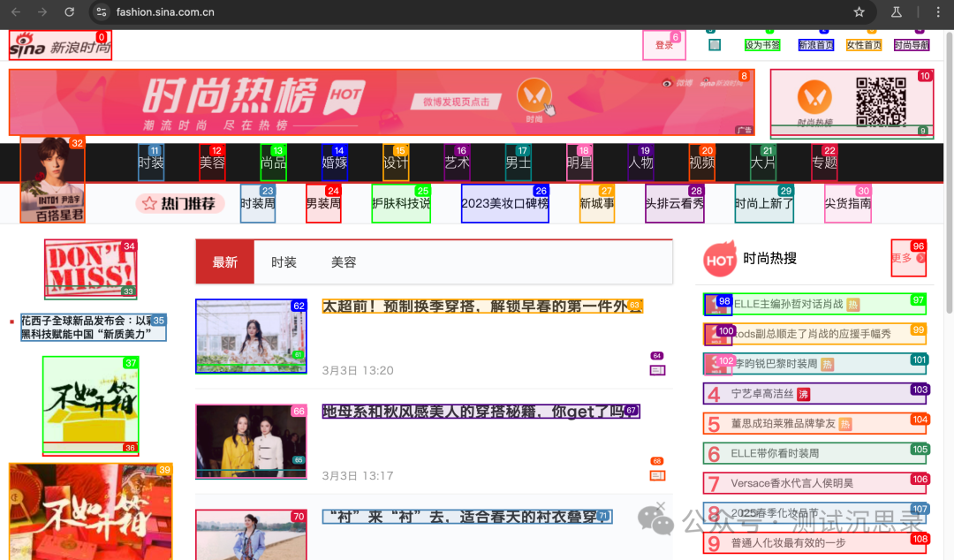Image resolution: width=954 pixels, height=560 pixels.
Task: Select 美容 in the black navigation bar
Action: pos(212,163)
